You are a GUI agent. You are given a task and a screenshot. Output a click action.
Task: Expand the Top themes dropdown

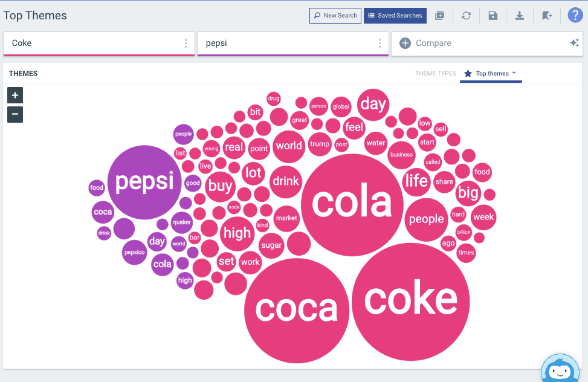coord(491,74)
